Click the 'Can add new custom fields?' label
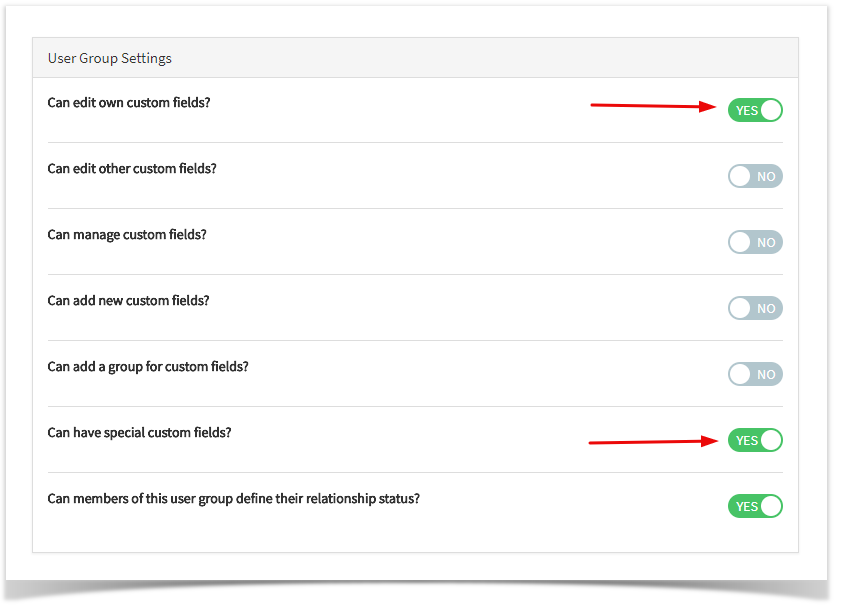Screen dimensions: 841x609 128,300
